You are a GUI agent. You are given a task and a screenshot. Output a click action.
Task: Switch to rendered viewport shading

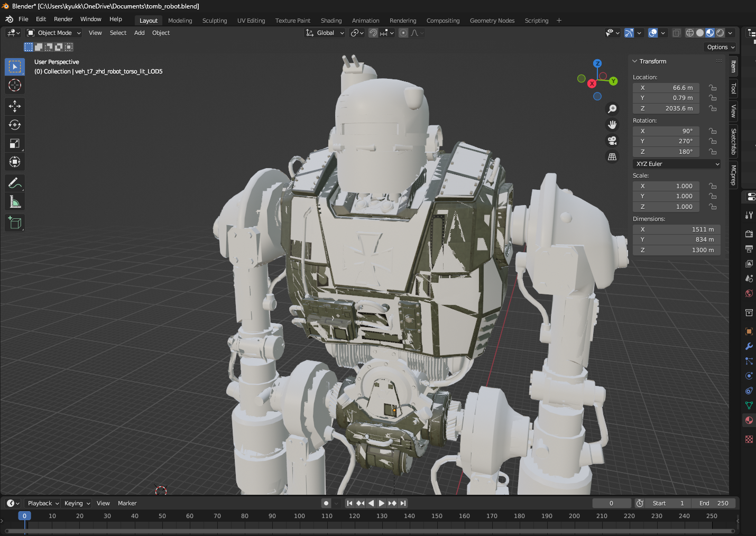pyautogui.click(x=720, y=33)
